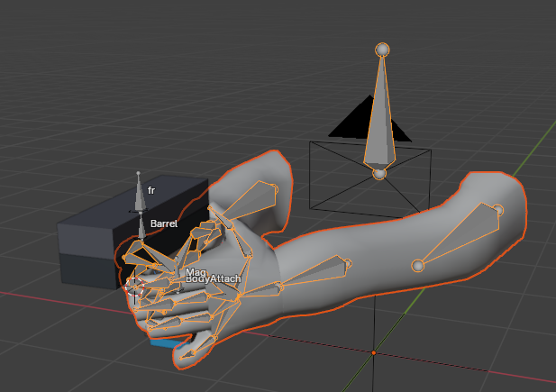Select the black camera up-triangle marker
556x392 pixels.
click(369, 119)
